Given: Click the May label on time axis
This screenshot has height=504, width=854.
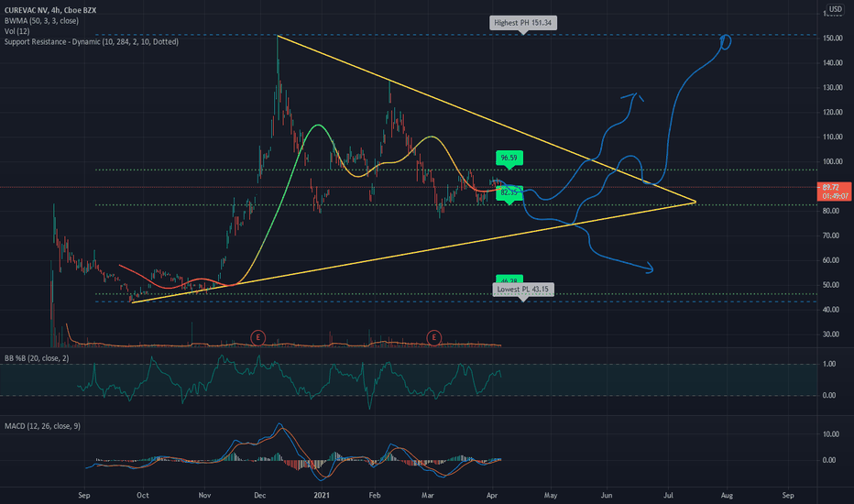Looking at the screenshot, I should coord(551,495).
